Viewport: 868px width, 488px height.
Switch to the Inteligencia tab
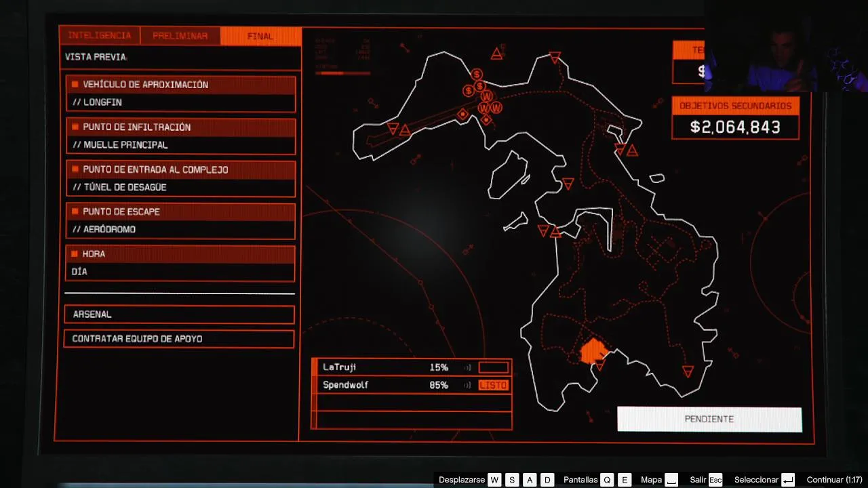(x=100, y=35)
